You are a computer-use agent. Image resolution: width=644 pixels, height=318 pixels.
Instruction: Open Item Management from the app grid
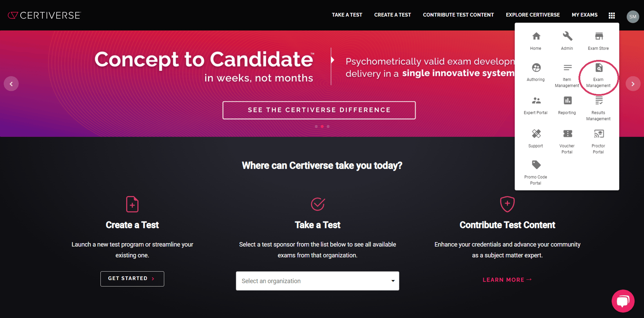(x=567, y=68)
